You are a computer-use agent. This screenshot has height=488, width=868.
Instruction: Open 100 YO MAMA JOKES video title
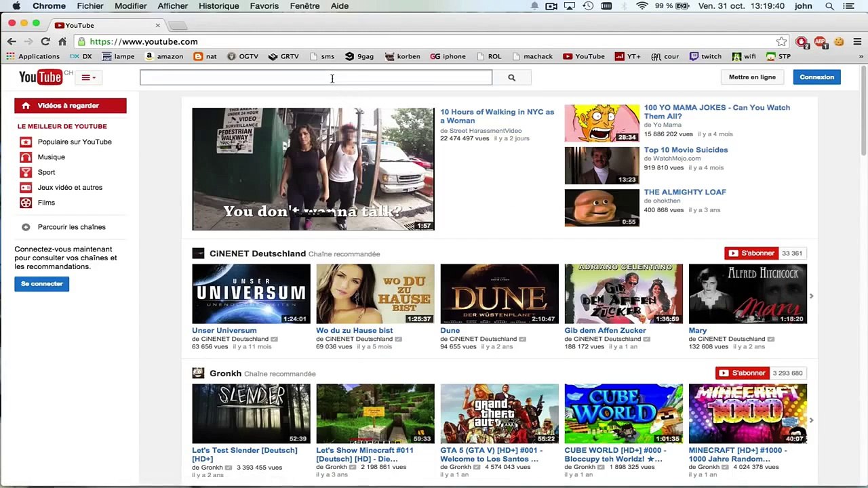tap(717, 112)
